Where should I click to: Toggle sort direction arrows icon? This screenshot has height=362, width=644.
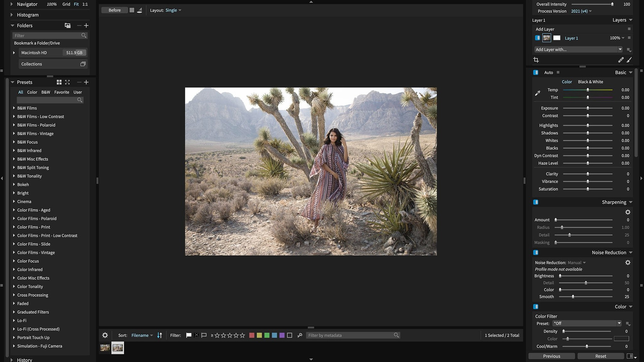(x=160, y=335)
